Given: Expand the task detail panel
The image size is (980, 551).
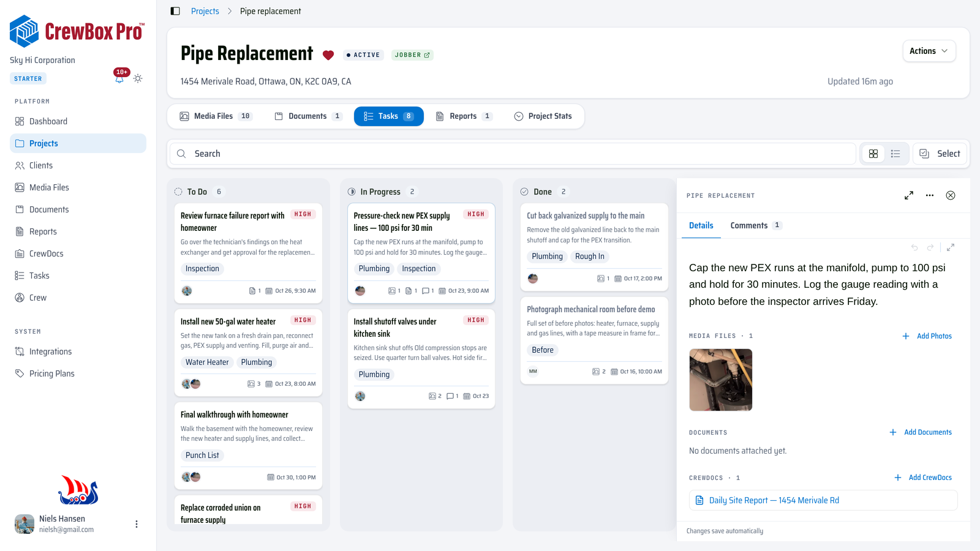Looking at the screenshot, I should pos(909,195).
